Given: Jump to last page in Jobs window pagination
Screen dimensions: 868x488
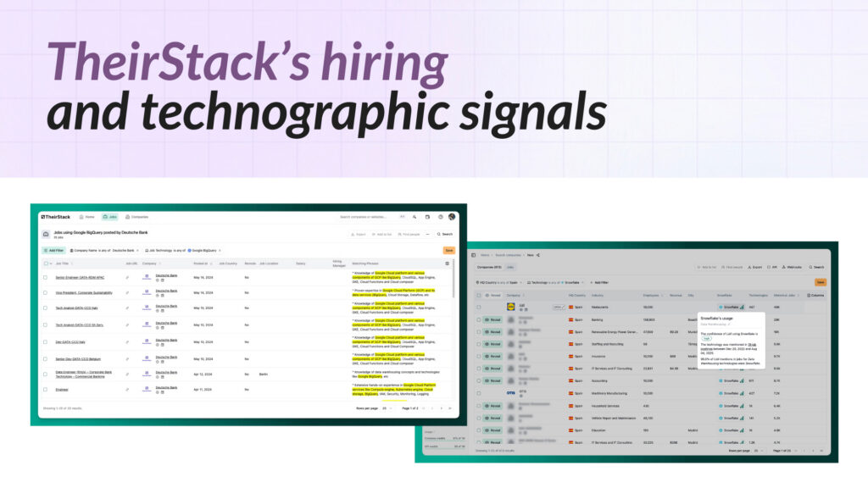Looking at the screenshot, I should 450,408.
